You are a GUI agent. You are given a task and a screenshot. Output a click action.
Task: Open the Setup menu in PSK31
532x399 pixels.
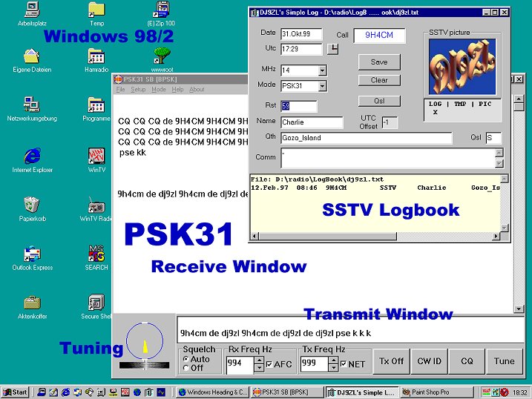point(138,89)
